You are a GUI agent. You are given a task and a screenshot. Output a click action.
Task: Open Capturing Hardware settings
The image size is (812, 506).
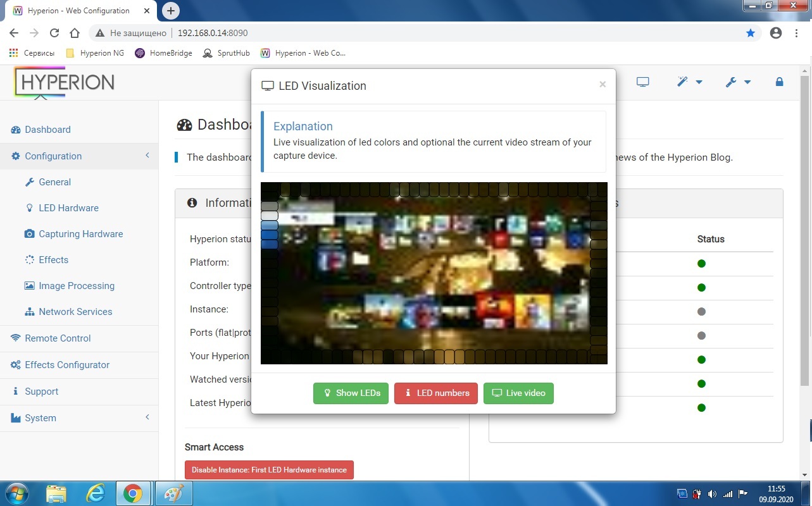80,234
